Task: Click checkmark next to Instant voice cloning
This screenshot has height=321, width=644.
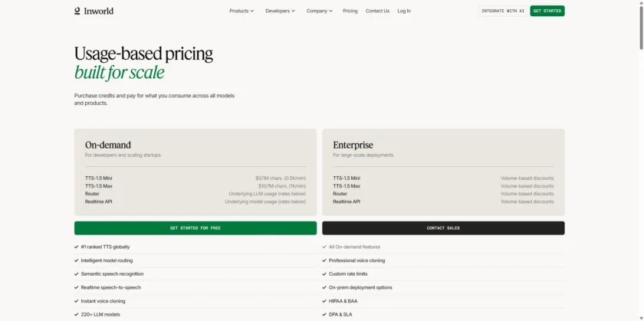Action: (x=77, y=301)
